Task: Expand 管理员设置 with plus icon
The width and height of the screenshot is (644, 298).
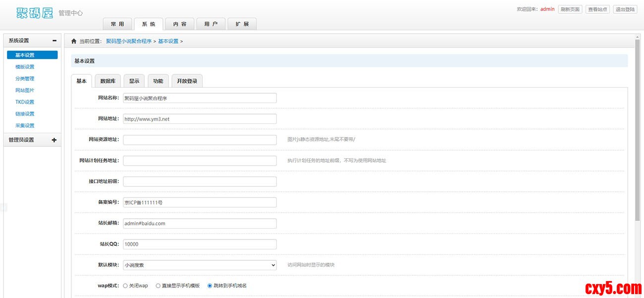Action: coord(54,140)
